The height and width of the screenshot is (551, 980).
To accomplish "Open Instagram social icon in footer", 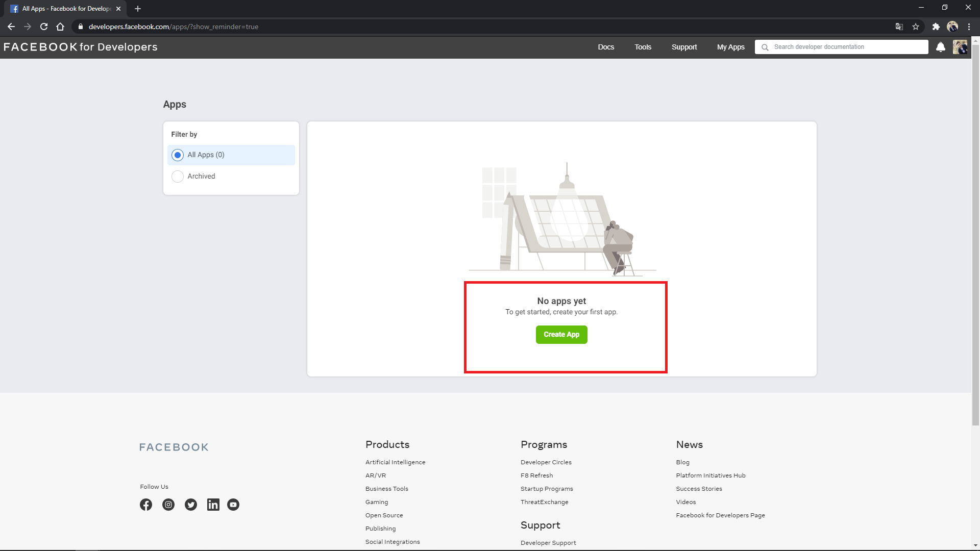I will pos(168,505).
